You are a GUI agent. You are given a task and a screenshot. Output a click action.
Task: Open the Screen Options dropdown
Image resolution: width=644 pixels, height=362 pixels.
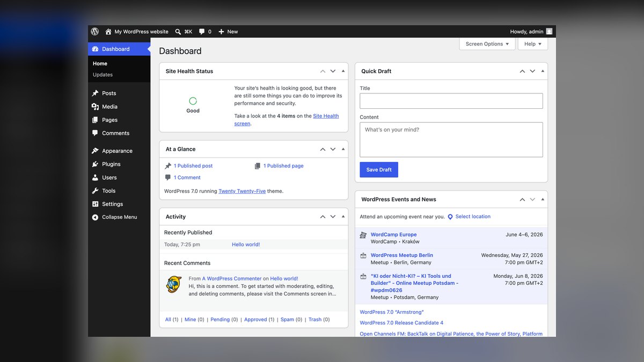click(x=487, y=44)
